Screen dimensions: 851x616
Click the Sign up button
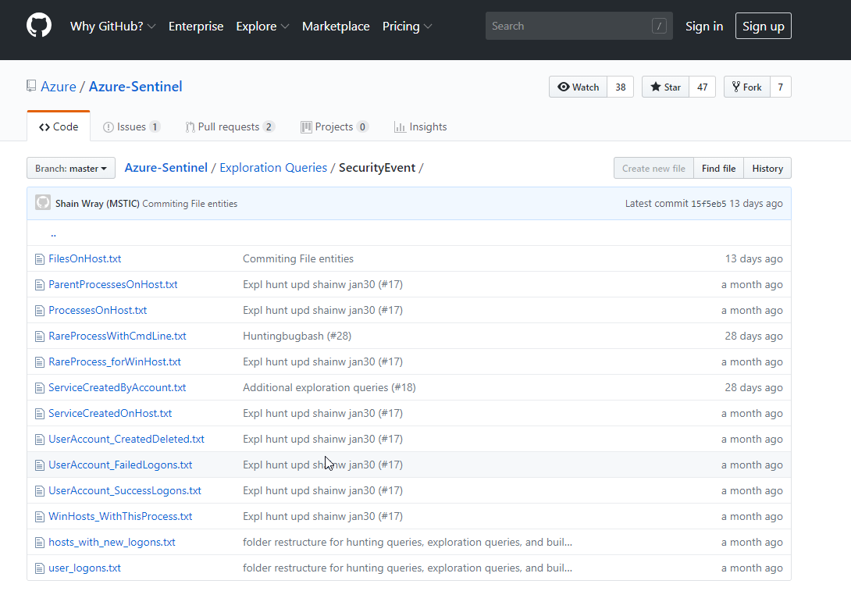click(763, 26)
